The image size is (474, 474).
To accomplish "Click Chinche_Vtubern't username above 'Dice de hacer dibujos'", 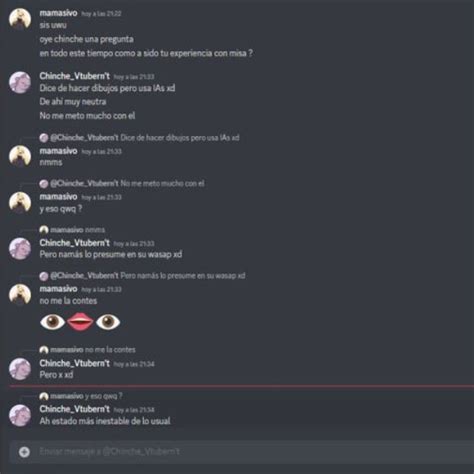I will 74,76.
